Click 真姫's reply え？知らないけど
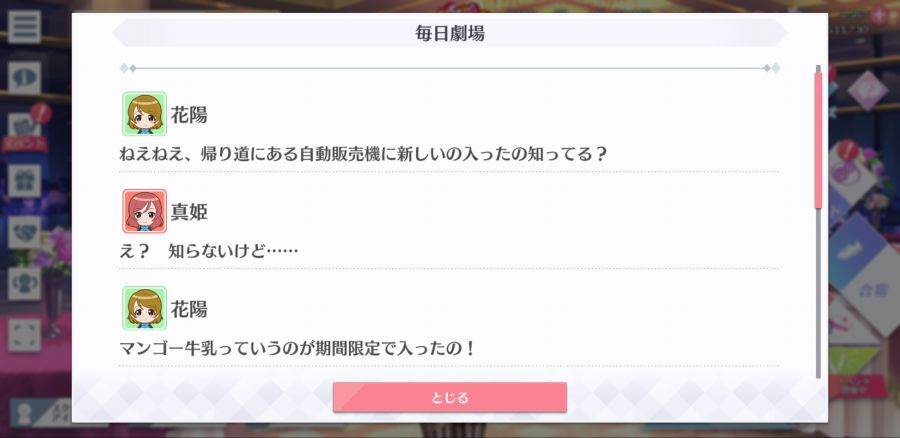The height and width of the screenshot is (438, 900). (209, 251)
